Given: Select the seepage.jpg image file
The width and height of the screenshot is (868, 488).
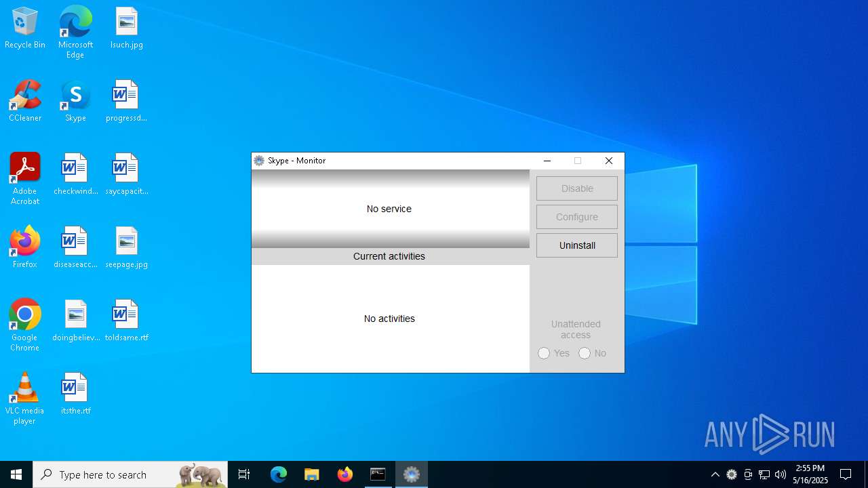Looking at the screenshot, I should coord(127,248).
